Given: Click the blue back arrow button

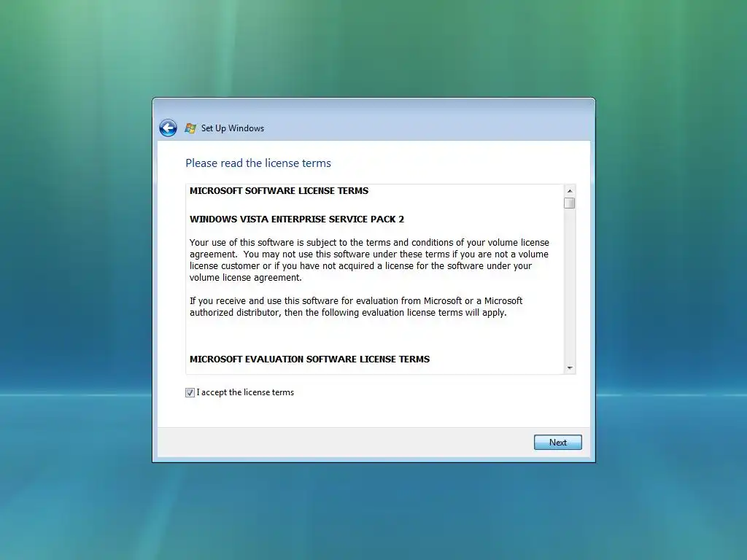Looking at the screenshot, I should 169,128.
